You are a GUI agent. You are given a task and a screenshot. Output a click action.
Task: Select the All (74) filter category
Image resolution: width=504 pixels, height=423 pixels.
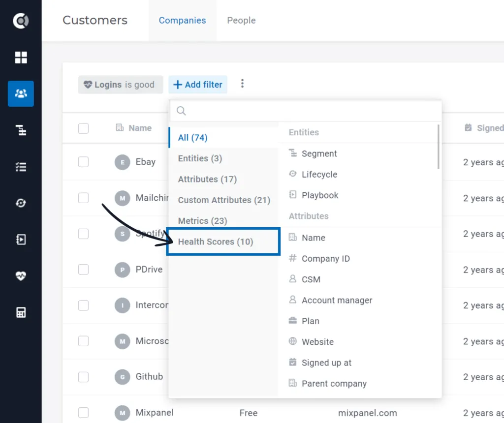click(x=223, y=137)
